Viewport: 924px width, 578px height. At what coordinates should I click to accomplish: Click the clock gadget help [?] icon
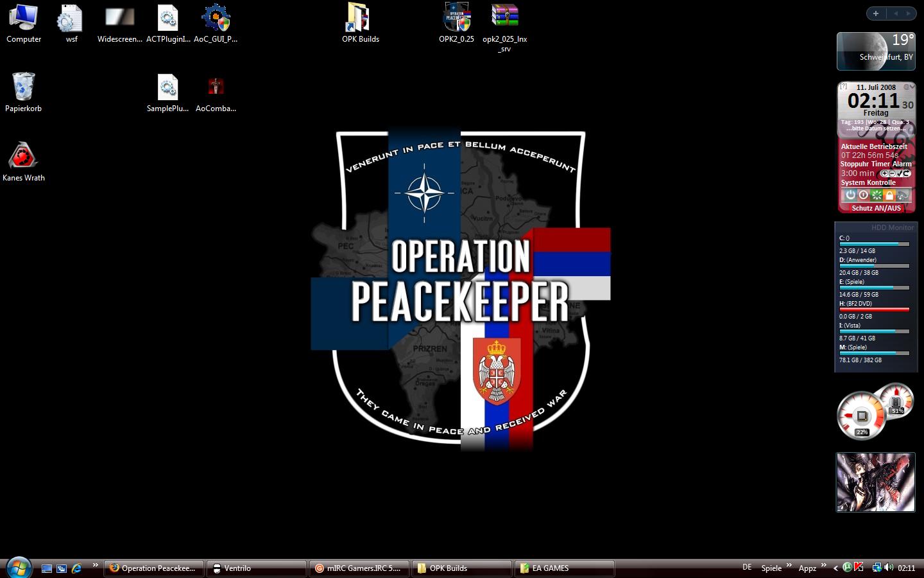tap(844, 86)
